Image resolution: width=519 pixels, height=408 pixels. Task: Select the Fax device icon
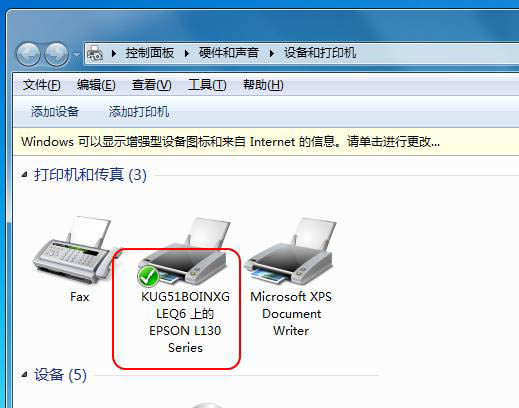[x=73, y=251]
